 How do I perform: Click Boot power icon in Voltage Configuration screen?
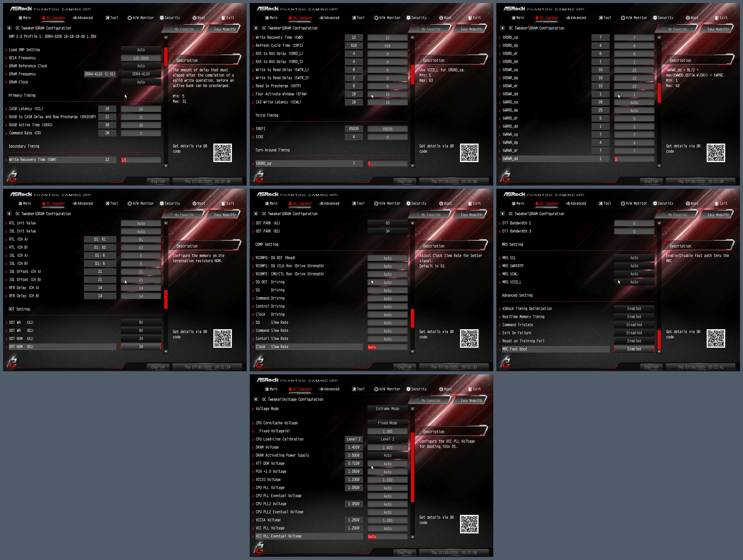tap(441, 389)
